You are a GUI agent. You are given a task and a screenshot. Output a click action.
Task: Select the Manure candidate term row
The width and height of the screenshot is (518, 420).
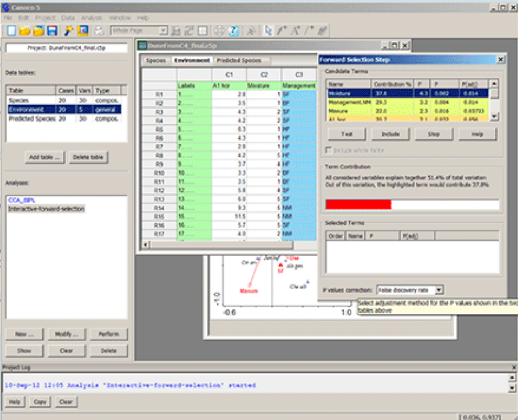coord(408,111)
